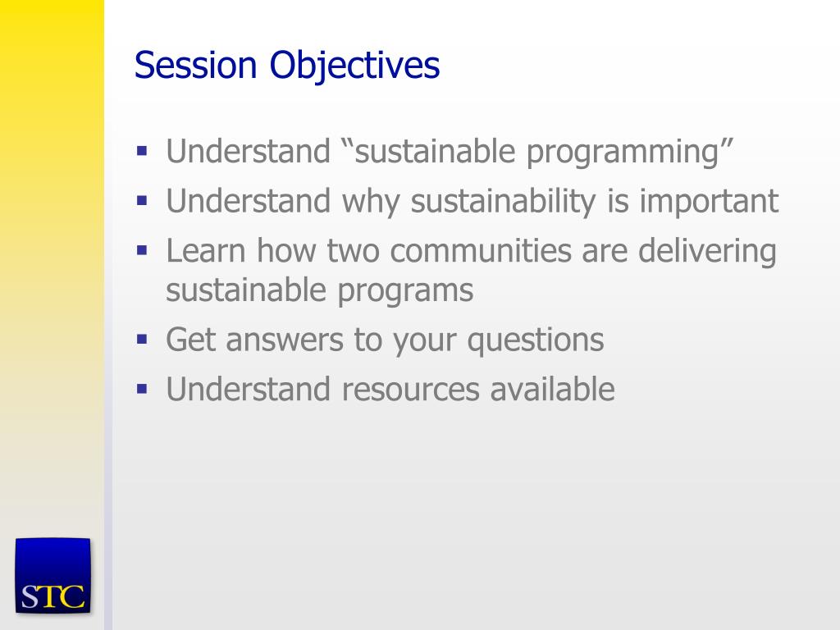Click the Session Objectives title
Image resolution: width=840 pixels, height=630 pixels.
tap(287, 66)
